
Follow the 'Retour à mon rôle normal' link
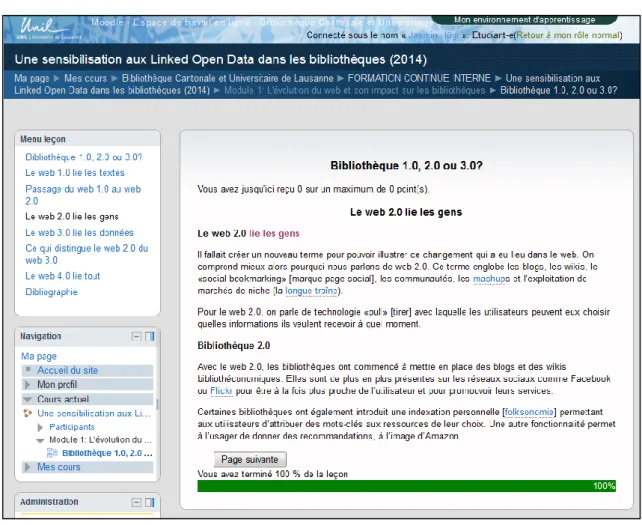pyautogui.click(x=569, y=35)
